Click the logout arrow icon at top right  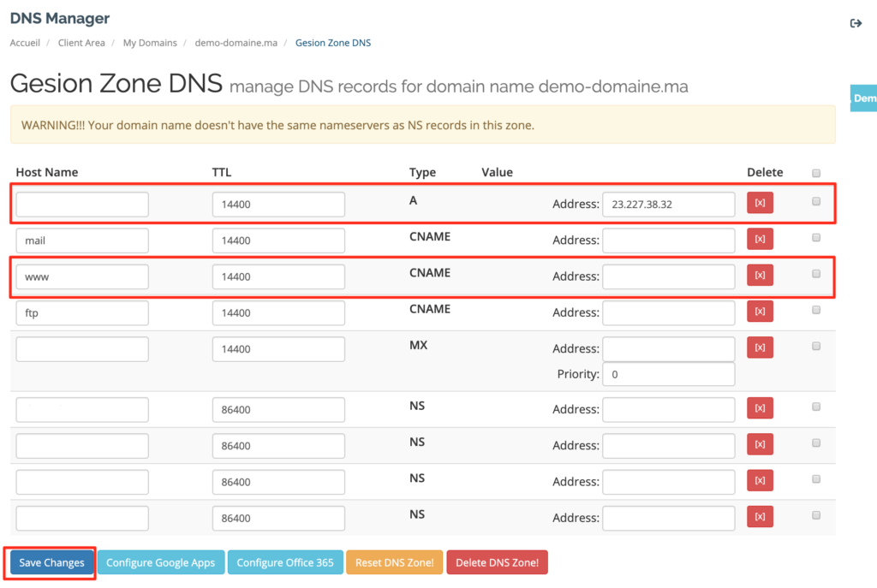855,24
